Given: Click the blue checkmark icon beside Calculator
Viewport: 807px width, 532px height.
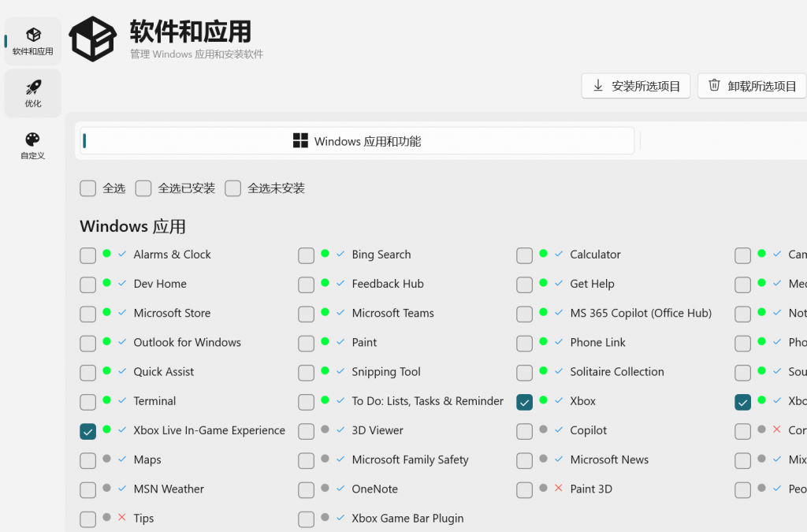Looking at the screenshot, I should pos(559,254).
